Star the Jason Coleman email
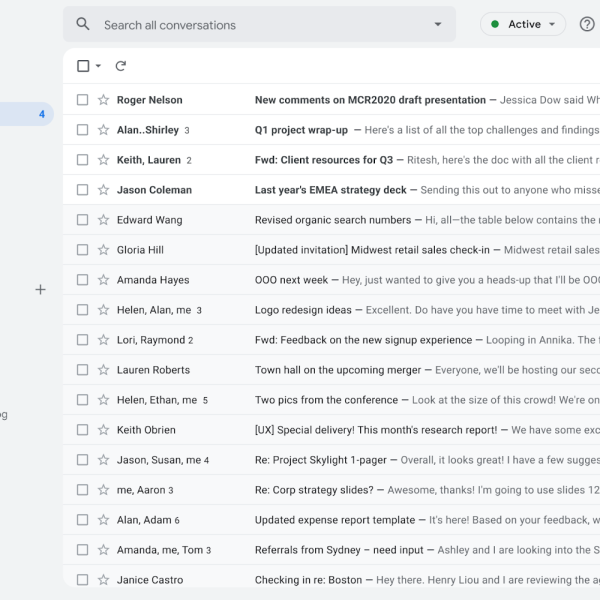Viewport: 600px width, 600px height. [x=103, y=190]
